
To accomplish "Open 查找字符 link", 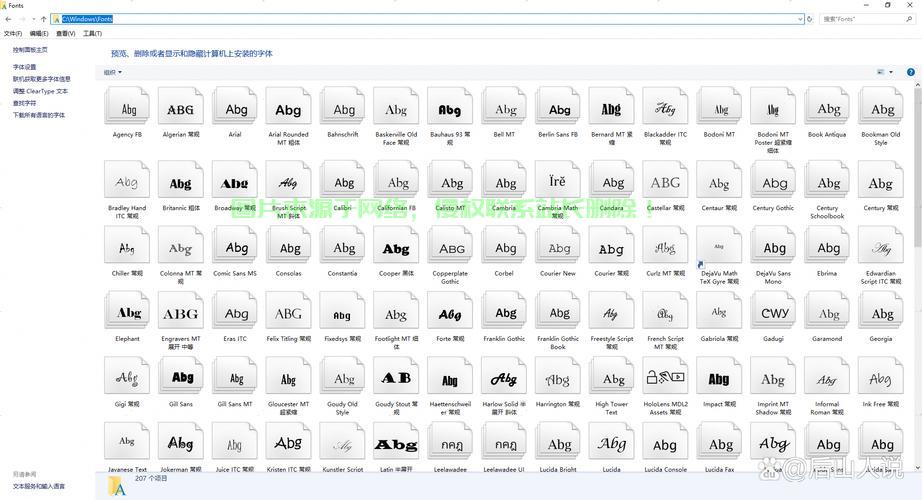I will [25, 103].
